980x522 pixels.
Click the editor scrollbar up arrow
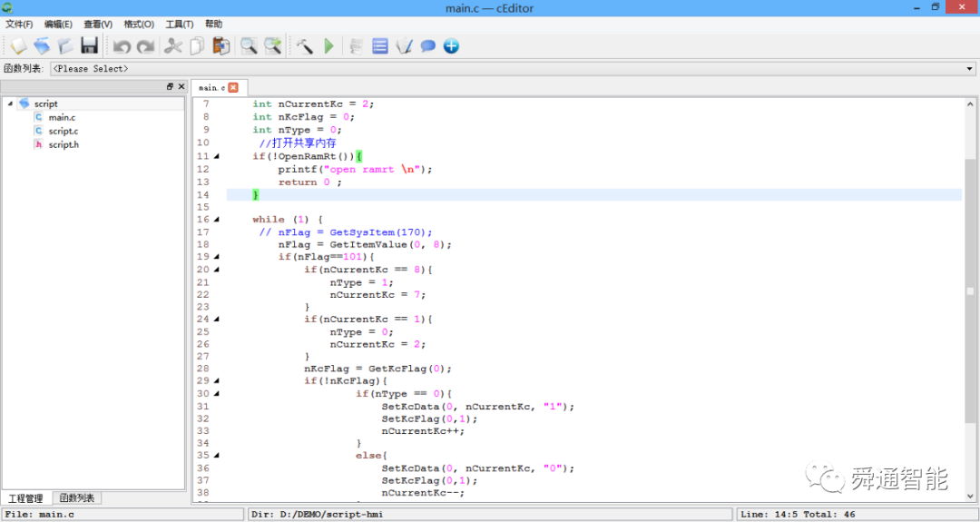[970, 104]
